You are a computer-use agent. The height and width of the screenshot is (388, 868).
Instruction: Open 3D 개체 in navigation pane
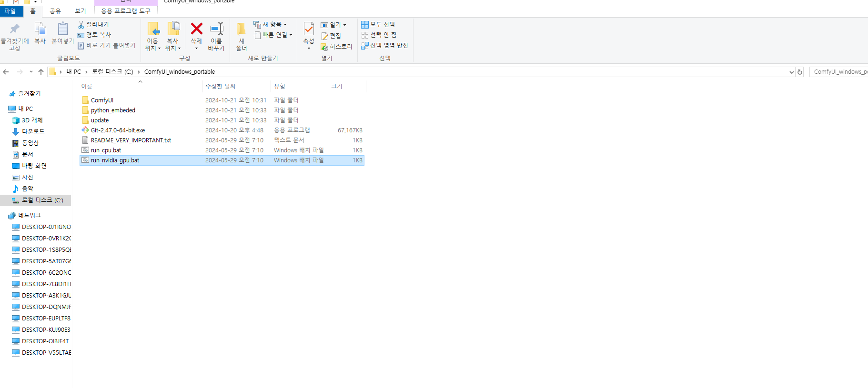(32, 120)
